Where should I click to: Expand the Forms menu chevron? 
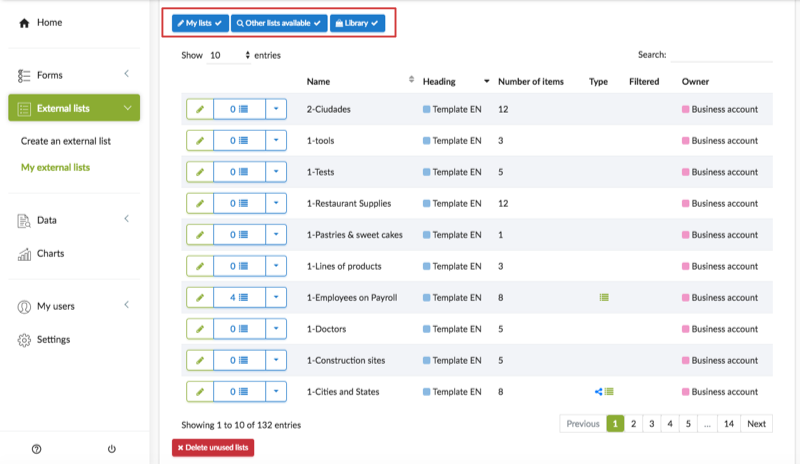coord(127,74)
